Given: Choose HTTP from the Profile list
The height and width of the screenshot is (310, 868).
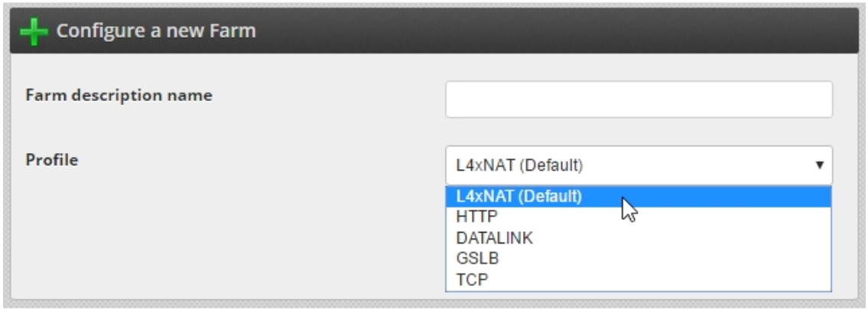Looking at the screenshot, I should [639, 217].
